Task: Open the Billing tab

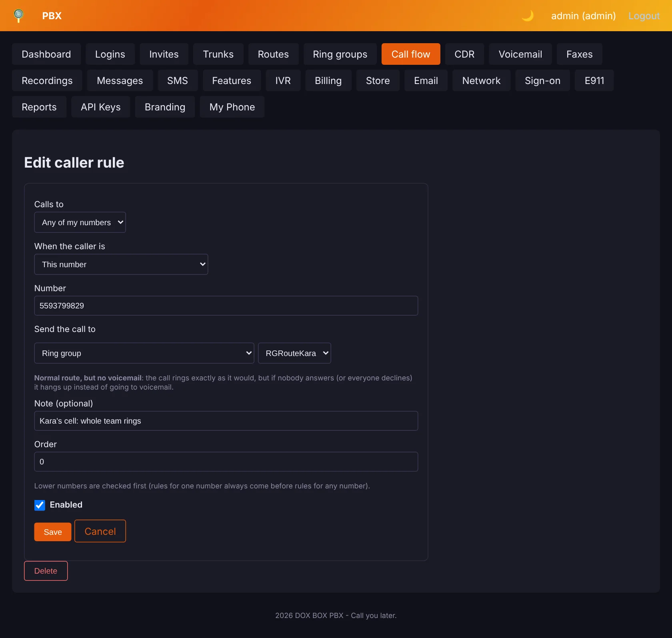Action: click(328, 80)
